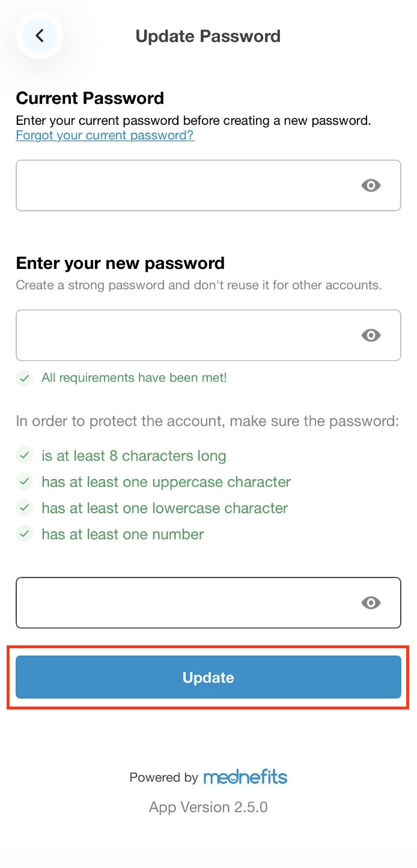Screen dimensions: 417x868
Task: Click the one number requirement checkmark
Action: (24, 534)
